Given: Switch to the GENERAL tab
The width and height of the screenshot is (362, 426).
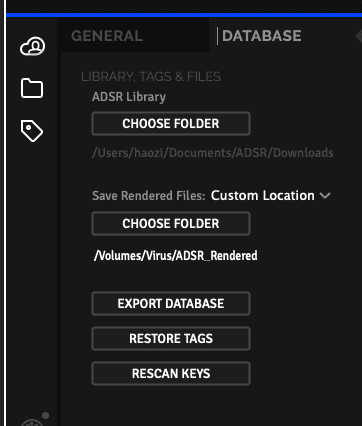Looking at the screenshot, I should [x=107, y=36].
